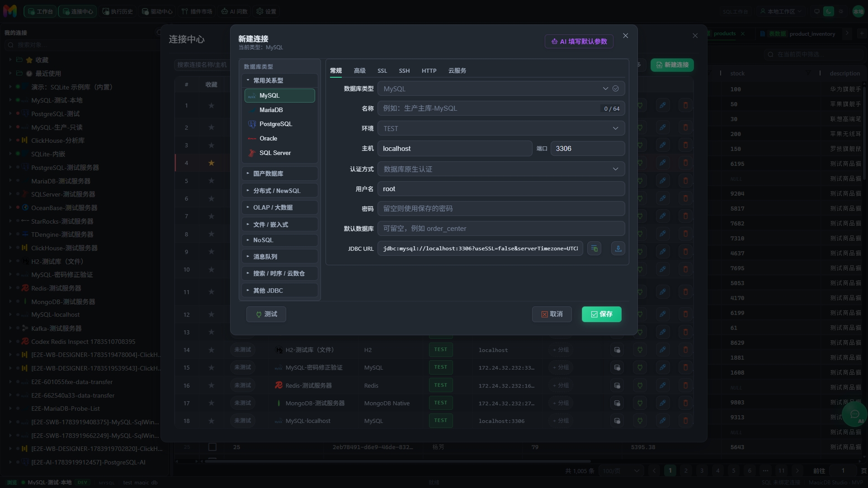The width and height of the screenshot is (868, 488).
Task: Toggle the highlighted star on connection row 4
Action: pos(211,163)
